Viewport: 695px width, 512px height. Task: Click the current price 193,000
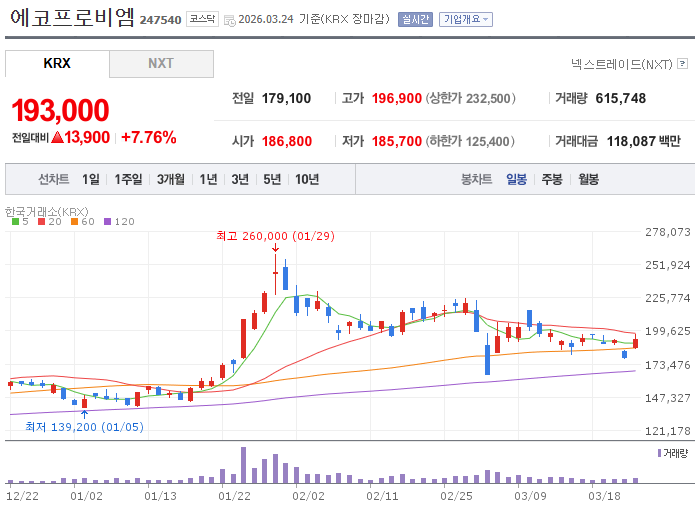(x=60, y=110)
